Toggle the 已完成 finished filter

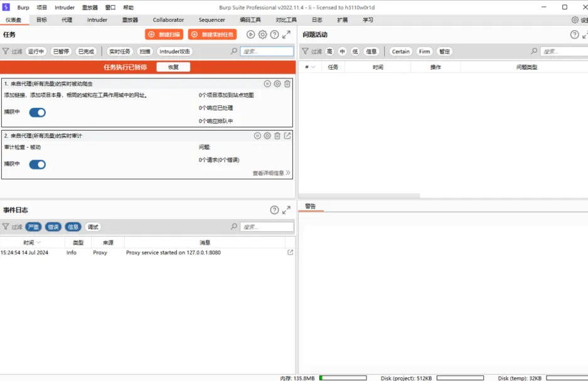tap(86, 51)
